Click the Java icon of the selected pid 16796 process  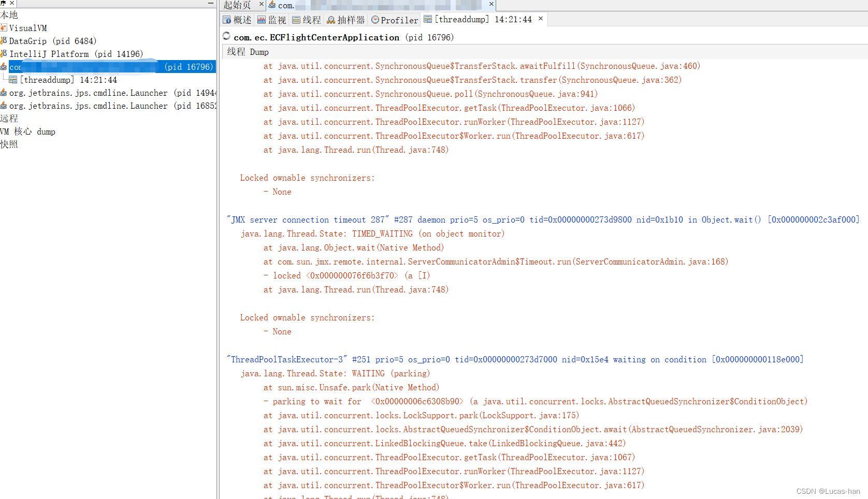coord(4,67)
